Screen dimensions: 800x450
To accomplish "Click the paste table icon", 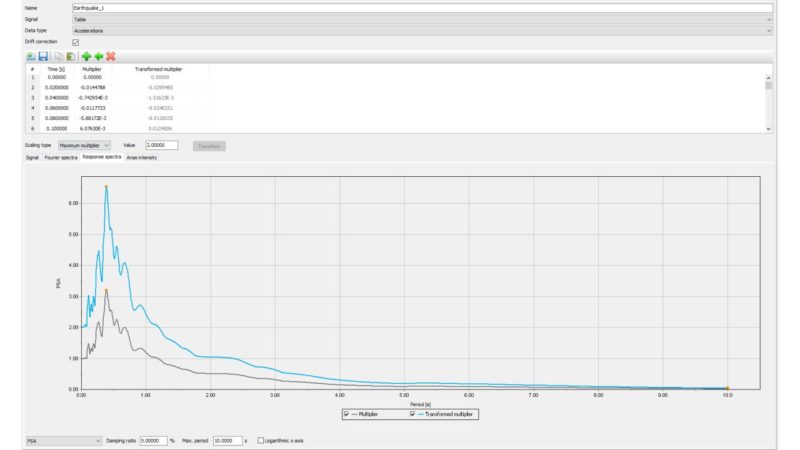I will [x=71, y=56].
